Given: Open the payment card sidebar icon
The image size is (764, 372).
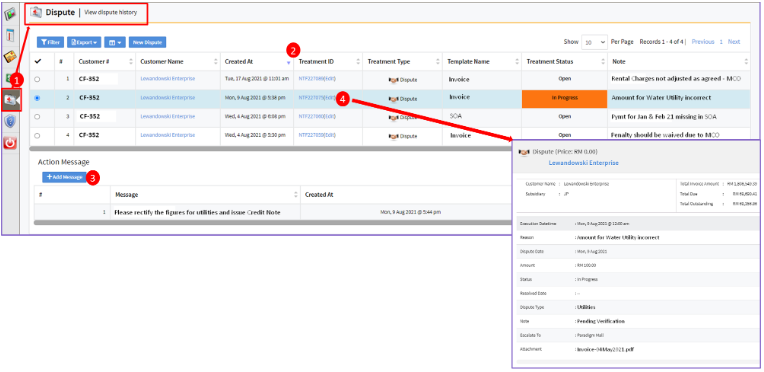Looking at the screenshot, I should pyautogui.click(x=10, y=57).
